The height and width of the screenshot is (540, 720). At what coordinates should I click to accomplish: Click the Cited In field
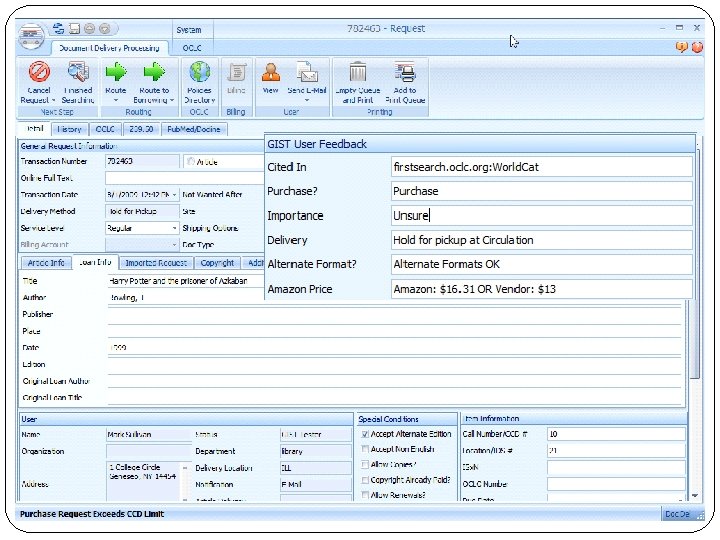click(x=541, y=167)
